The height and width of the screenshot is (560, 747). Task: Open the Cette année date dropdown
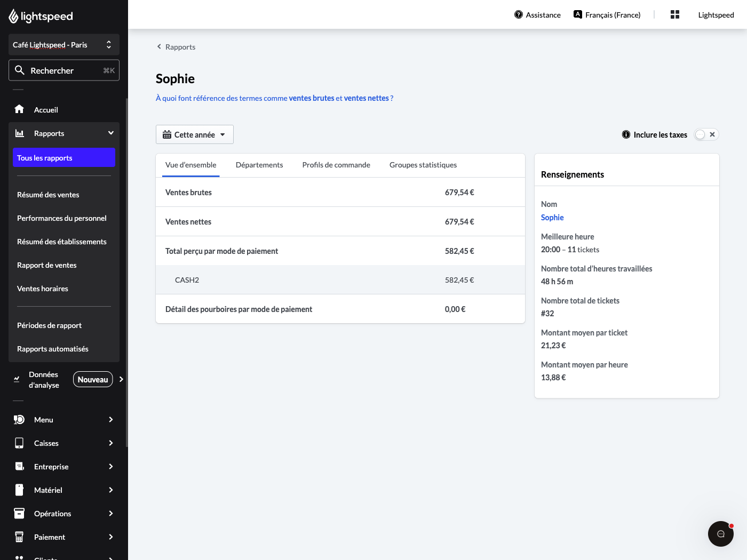195,134
